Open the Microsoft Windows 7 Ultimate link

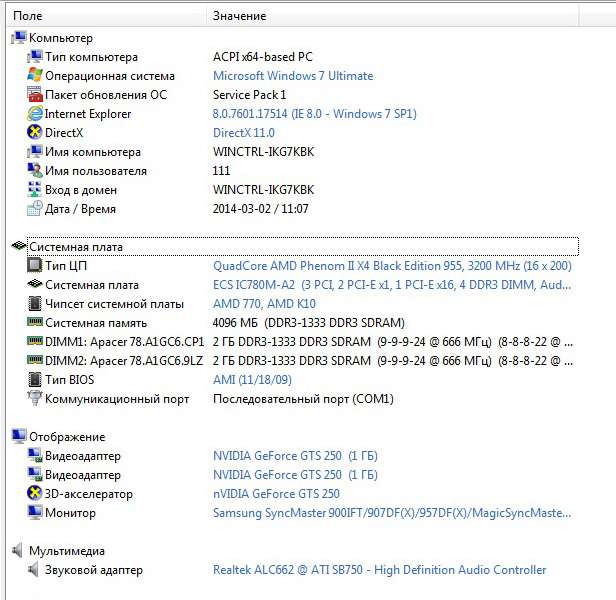point(293,76)
